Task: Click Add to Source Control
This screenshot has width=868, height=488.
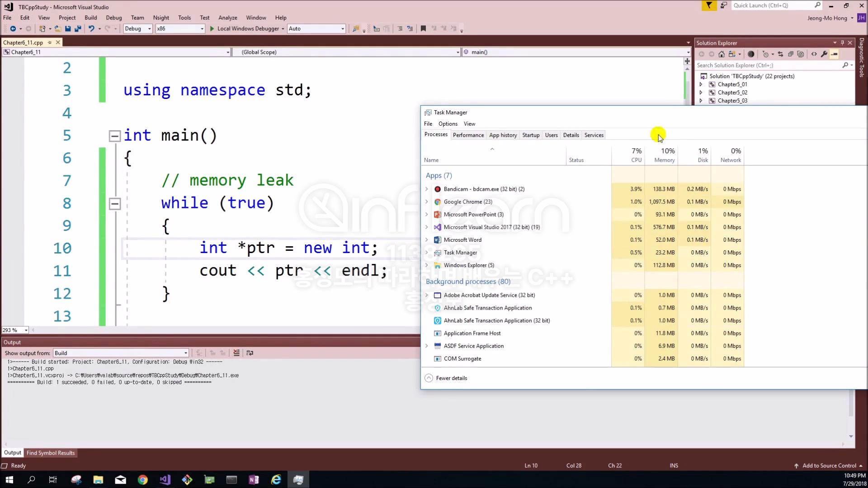Action: pos(829,465)
